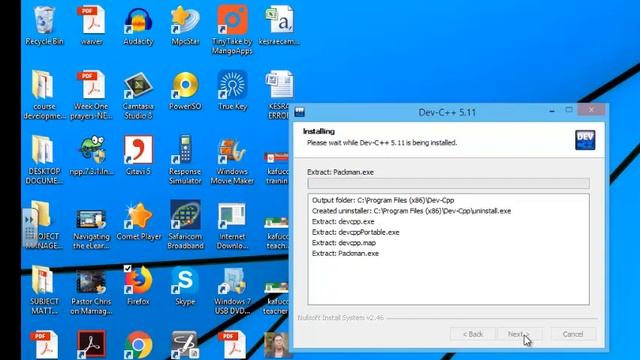
Task: Select the waiver PDF desktop icon
Action: [91, 25]
